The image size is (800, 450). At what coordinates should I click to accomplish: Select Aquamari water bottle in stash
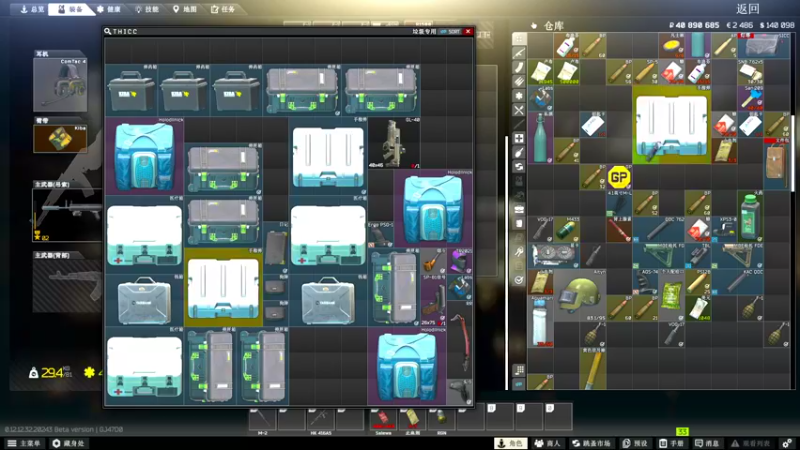[x=540, y=322]
